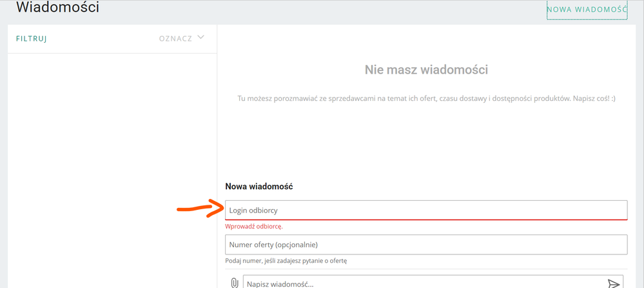Click blank area below Nie masz wiadomości text
This screenshot has height=288, width=644.
[426, 142]
